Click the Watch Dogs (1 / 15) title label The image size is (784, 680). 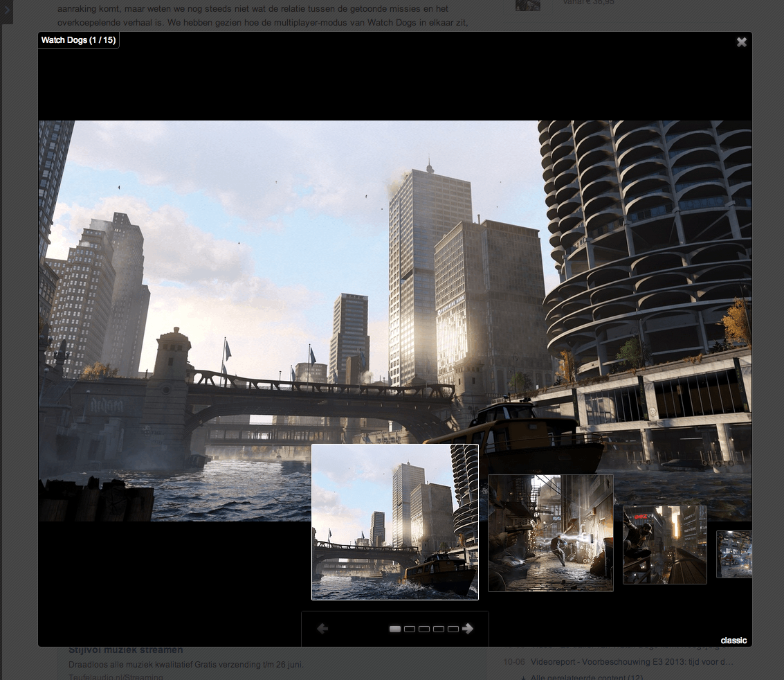78,40
